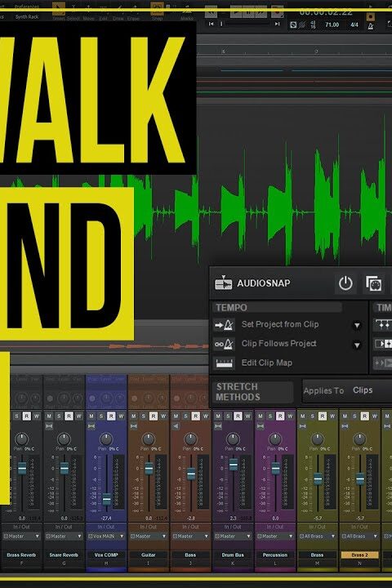Click the Go to End transport icon
Viewport: 392px width, 588px height.
click(x=277, y=24)
